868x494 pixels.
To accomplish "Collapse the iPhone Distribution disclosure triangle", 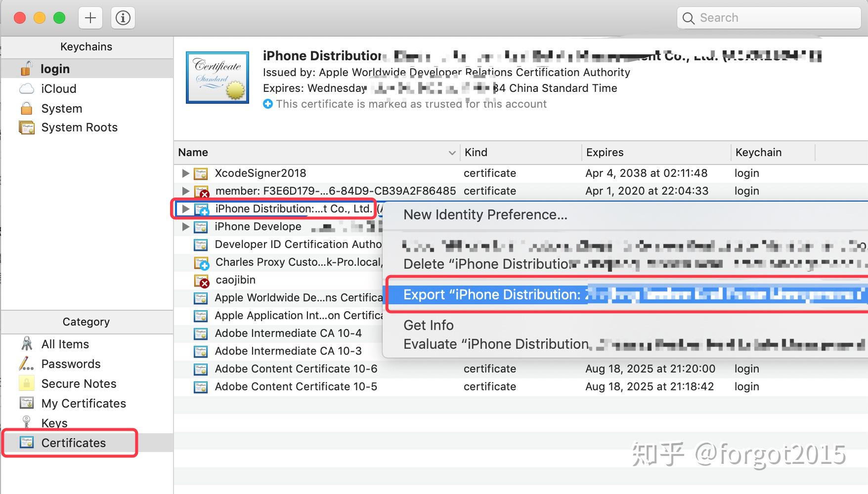I will [185, 208].
